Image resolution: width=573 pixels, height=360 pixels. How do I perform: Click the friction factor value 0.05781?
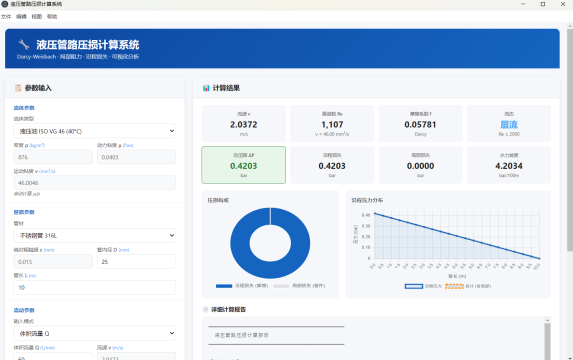coord(420,125)
